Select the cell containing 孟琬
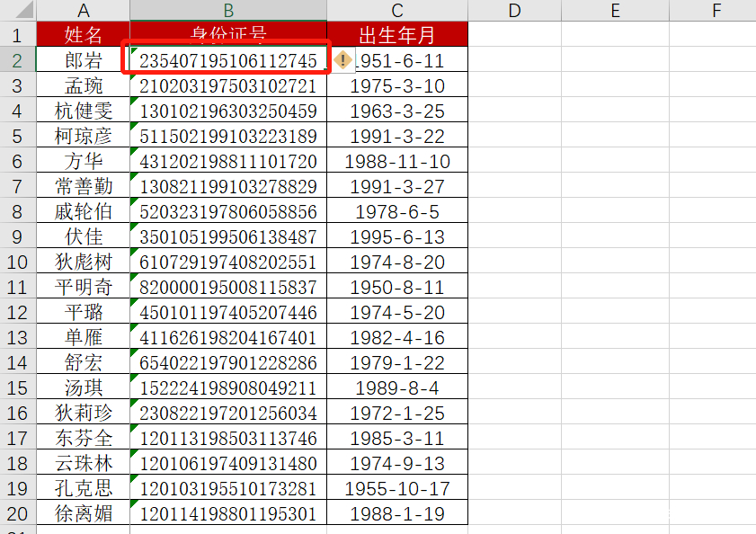Image resolution: width=756 pixels, height=534 pixels. click(83, 85)
